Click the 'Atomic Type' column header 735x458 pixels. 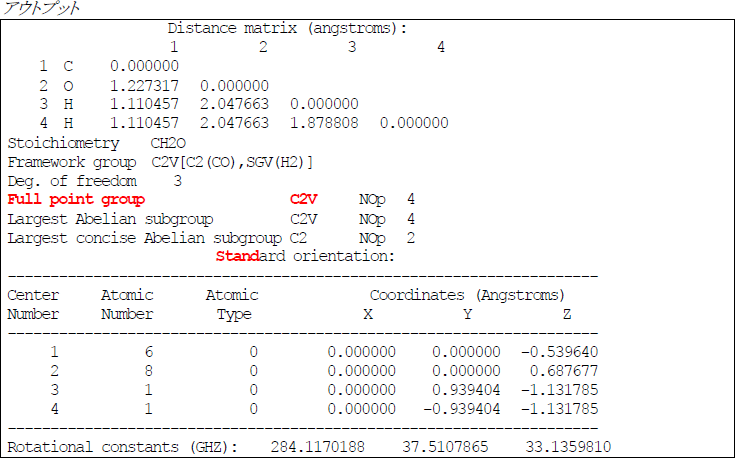(232, 305)
